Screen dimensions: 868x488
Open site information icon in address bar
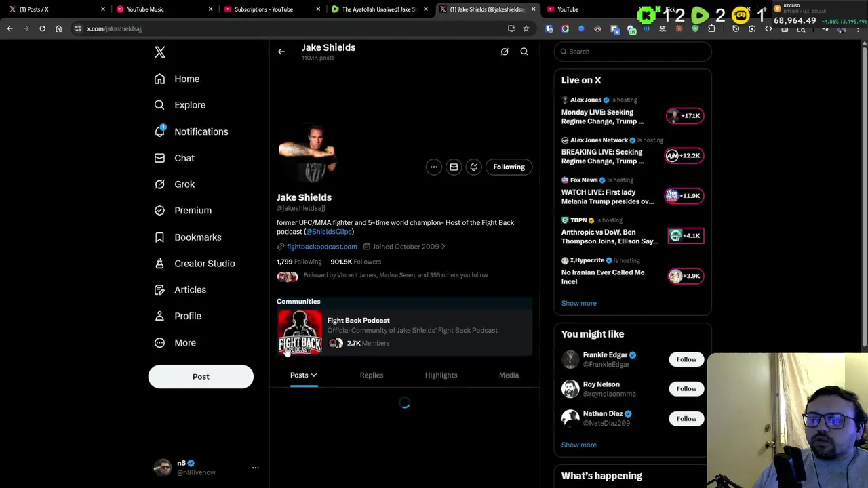point(79,28)
